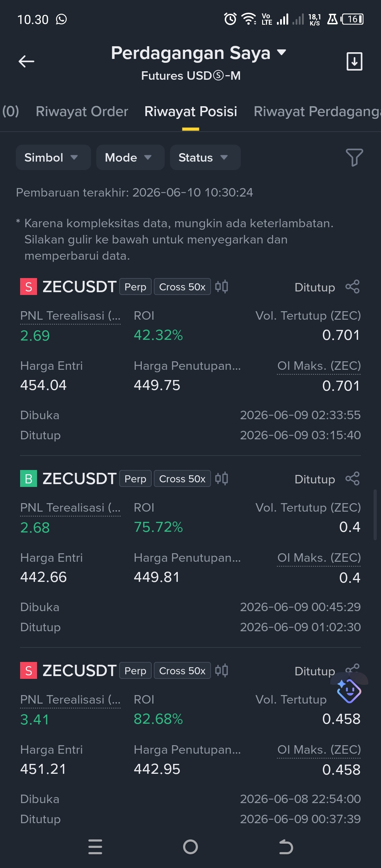The height and width of the screenshot is (868, 381).
Task: Open chart icon for third ZECUSDT position
Action: pyautogui.click(x=222, y=670)
